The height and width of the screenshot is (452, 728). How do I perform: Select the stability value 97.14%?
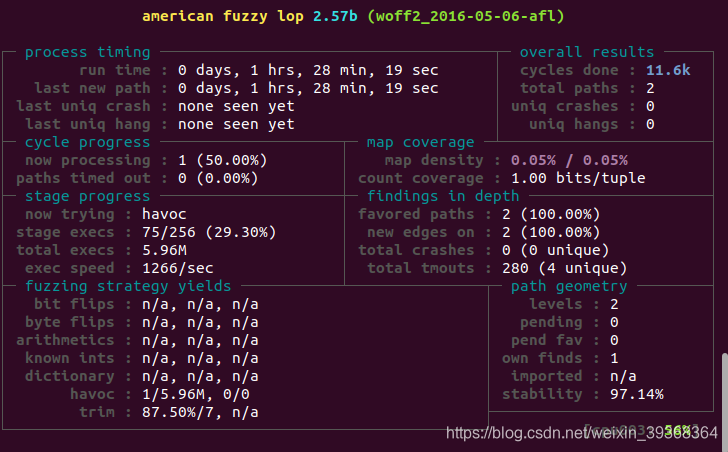pos(637,395)
